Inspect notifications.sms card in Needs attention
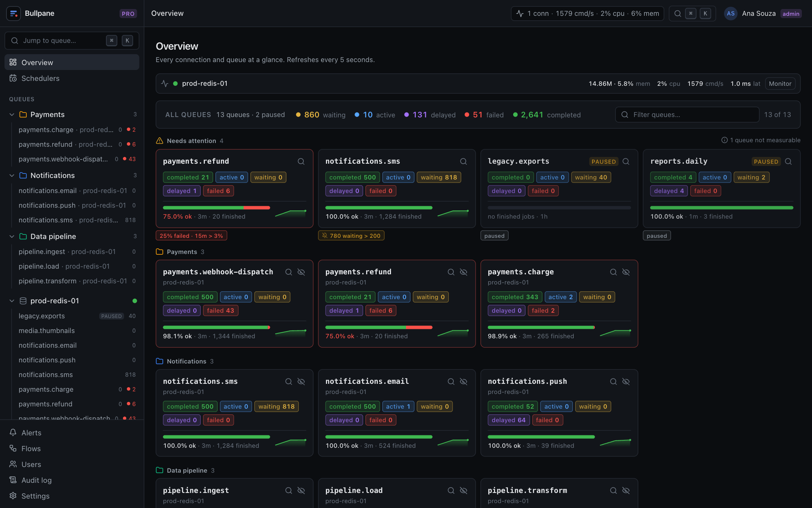812x508 pixels. pyautogui.click(x=464, y=161)
